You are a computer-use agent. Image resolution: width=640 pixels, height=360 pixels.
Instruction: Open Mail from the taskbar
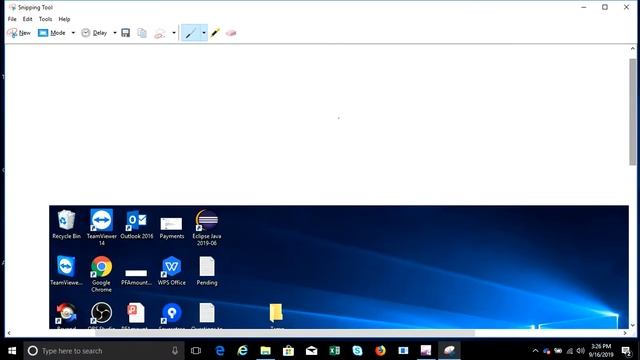click(311, 351)
